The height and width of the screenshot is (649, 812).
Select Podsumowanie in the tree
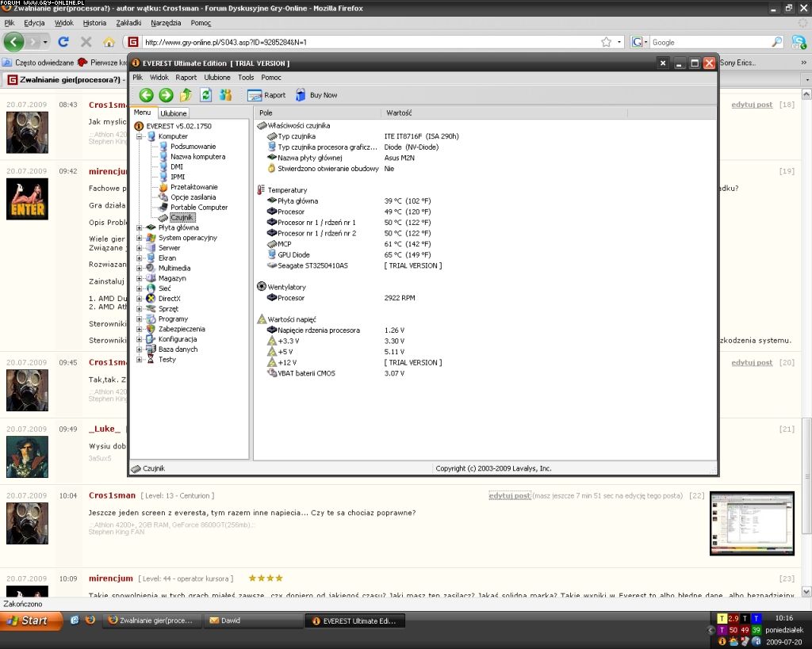click(x=193, y=147)
